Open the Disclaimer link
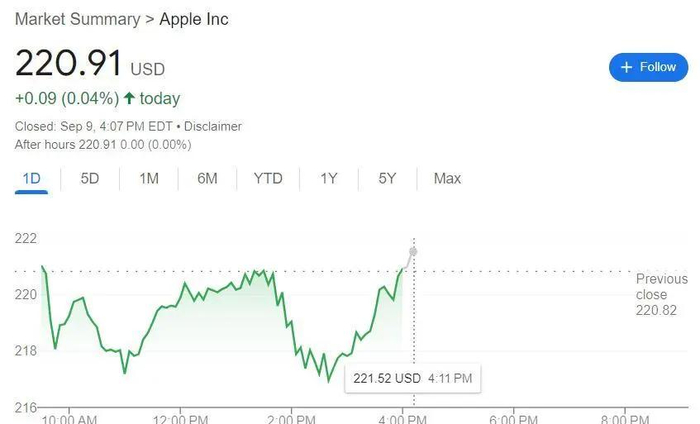 click(x=212, y=127)
